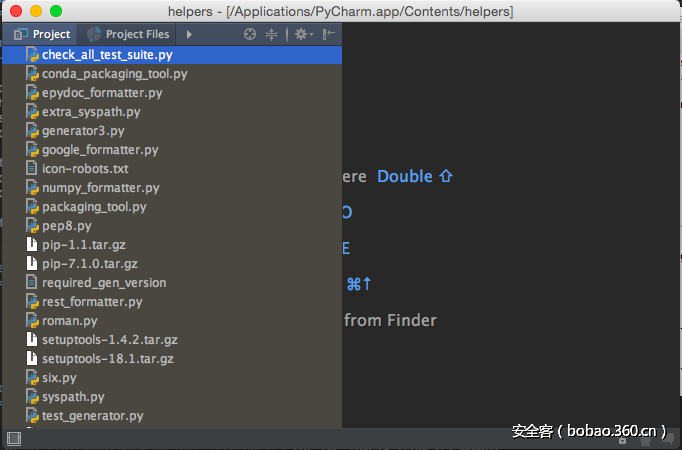The height and width of the screenshot is (450, 682).
Task: Click pip-1.1.tar.gz archive
Action: 172,245
